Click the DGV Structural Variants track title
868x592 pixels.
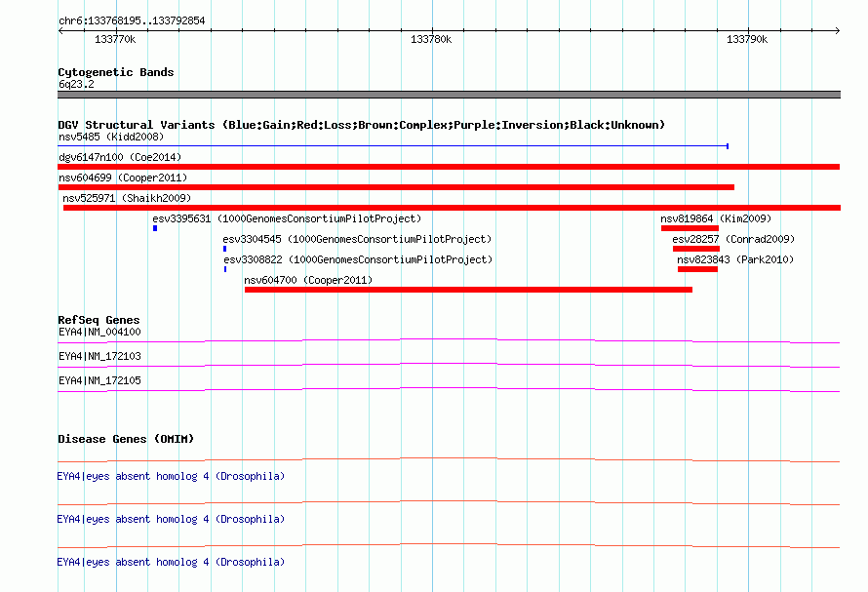tap(361, 125)
